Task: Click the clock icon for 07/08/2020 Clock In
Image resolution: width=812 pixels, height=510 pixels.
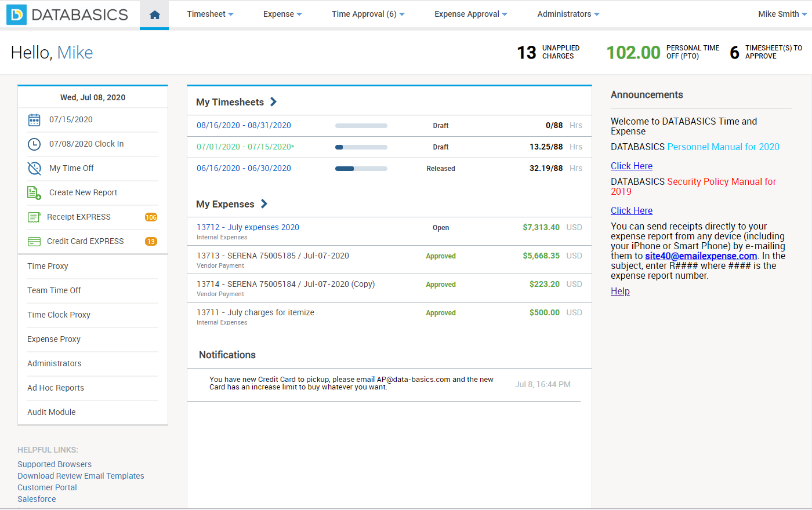Action: pyautogui.click(x=34, y=144)
